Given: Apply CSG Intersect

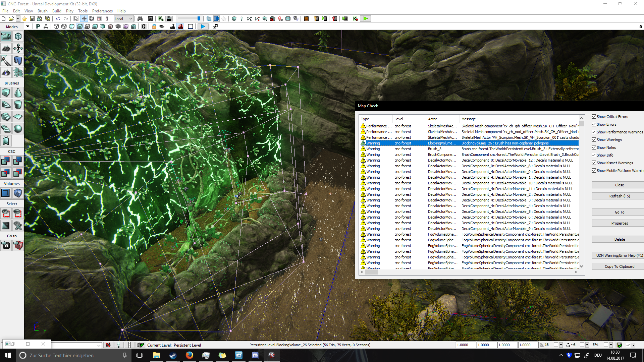Looking at the screenshot, I should point(6,173).
